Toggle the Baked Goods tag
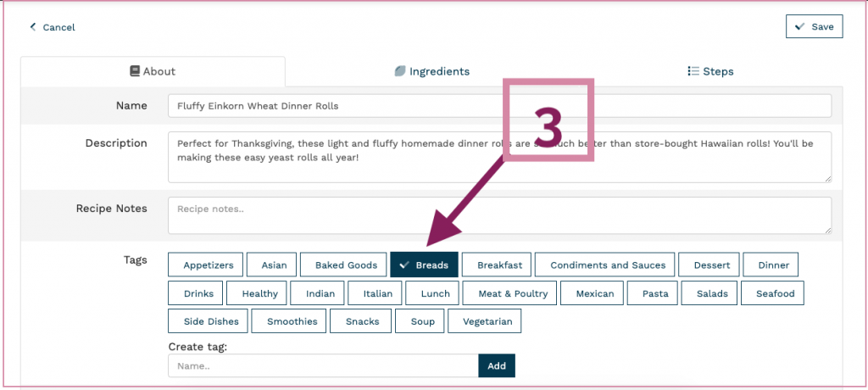The image size is (868, 390). tap(346, 265)
